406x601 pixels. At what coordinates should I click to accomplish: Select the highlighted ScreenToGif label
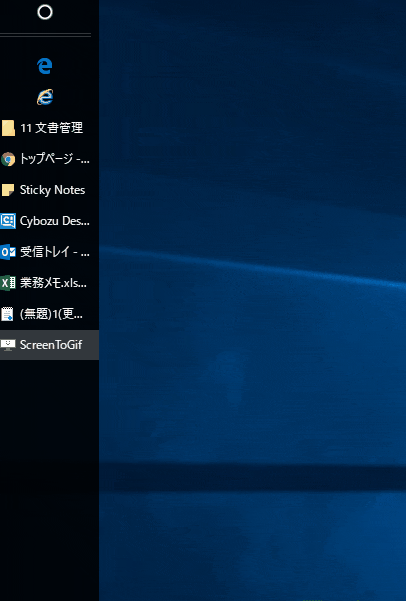pos(51,345)
